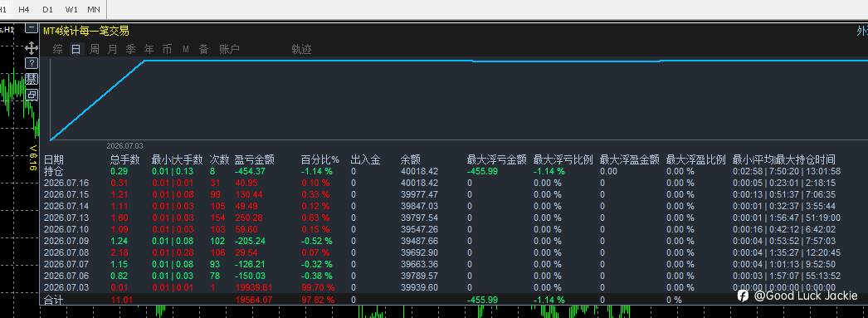Select the D1 timeframe button
This screenshot has height=318, width=868.
pyautogui.click(x=47, y=9)
